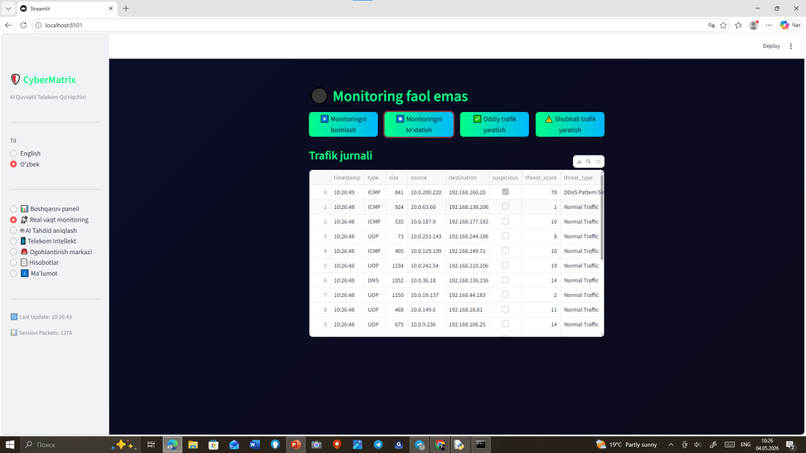Sort by the source column header

click(426, 178)
